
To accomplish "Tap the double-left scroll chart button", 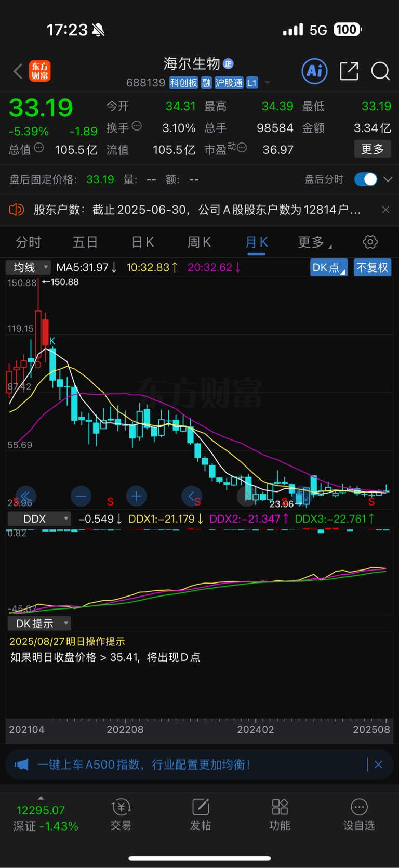I will click(x=25, y=496).
